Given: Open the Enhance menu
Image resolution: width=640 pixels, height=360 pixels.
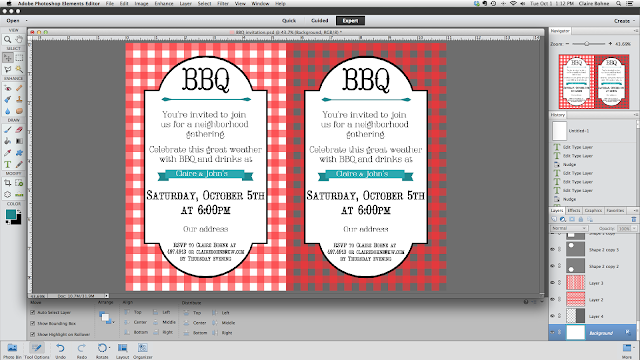Looking at the screenshot, I should click(164, 3).
